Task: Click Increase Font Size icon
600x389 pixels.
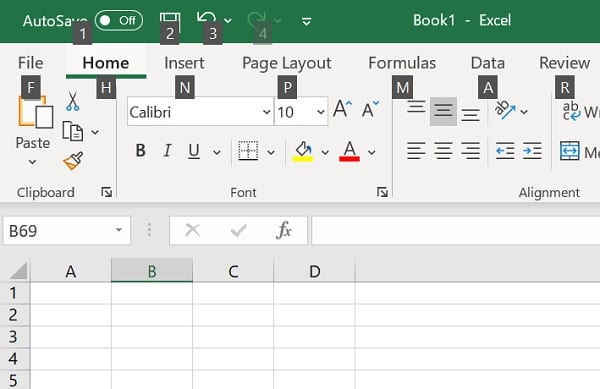Action: [x=343, y=109]
